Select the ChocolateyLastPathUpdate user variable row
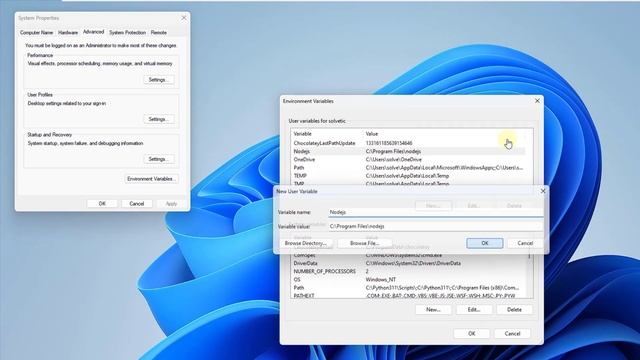640x360 pixels. (408, 143)
